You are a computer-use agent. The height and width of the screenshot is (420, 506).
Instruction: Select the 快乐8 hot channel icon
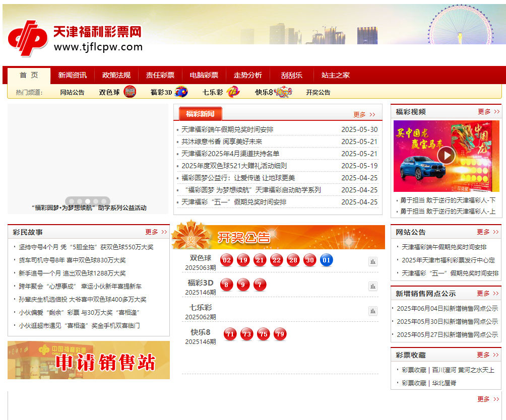(x=282, y=91)
